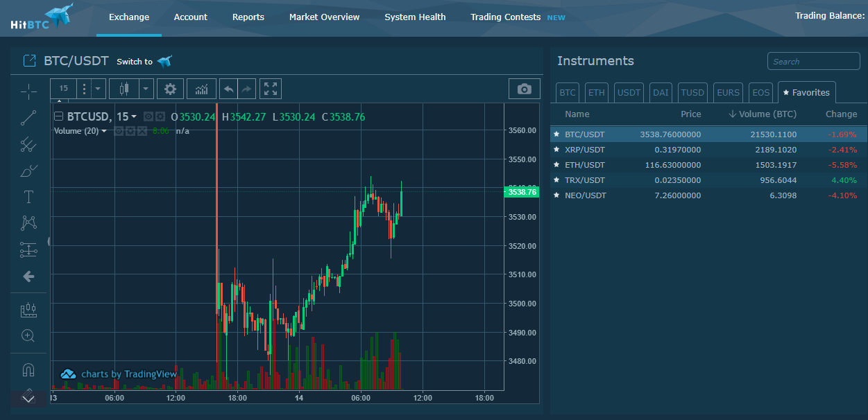
Task: Select the XABCD pattern tool
Action: click(28, 223)
